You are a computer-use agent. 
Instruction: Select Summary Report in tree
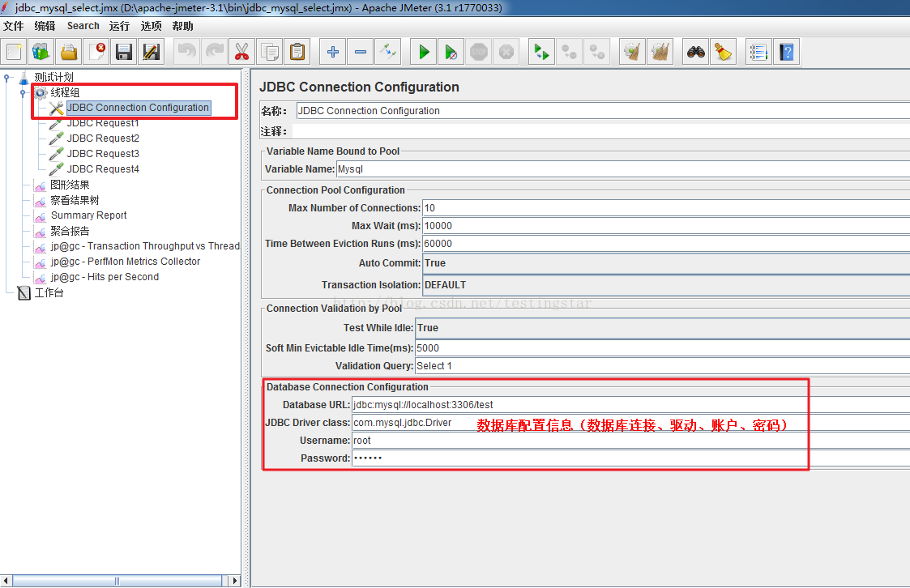pyautogui.click(x=88, y=215)
